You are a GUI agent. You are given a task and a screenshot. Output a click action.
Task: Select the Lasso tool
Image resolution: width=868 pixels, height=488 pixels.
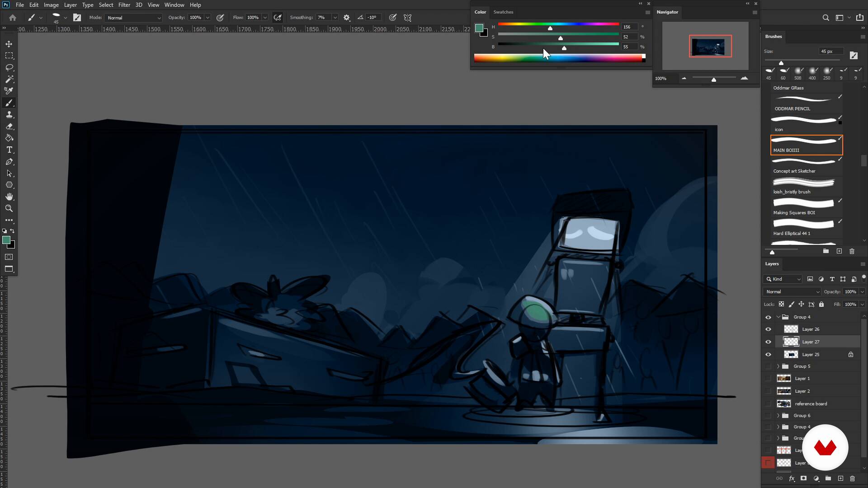point(9,67)
